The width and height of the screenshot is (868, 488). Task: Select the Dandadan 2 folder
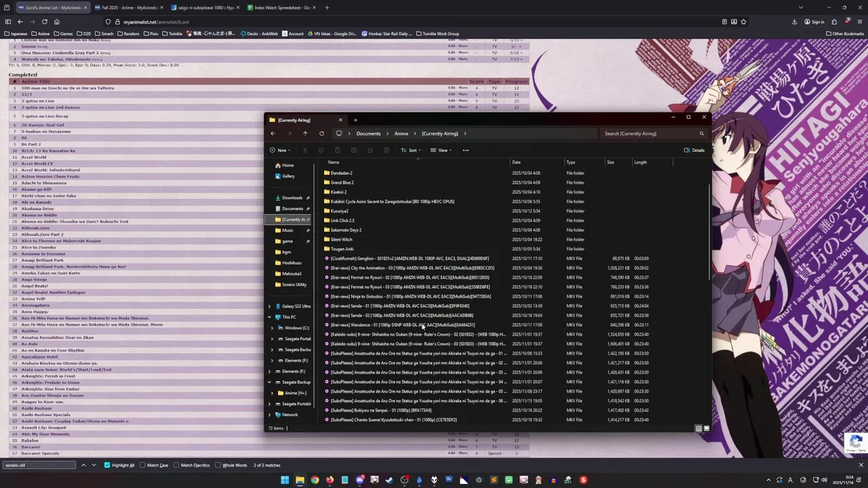341,173
